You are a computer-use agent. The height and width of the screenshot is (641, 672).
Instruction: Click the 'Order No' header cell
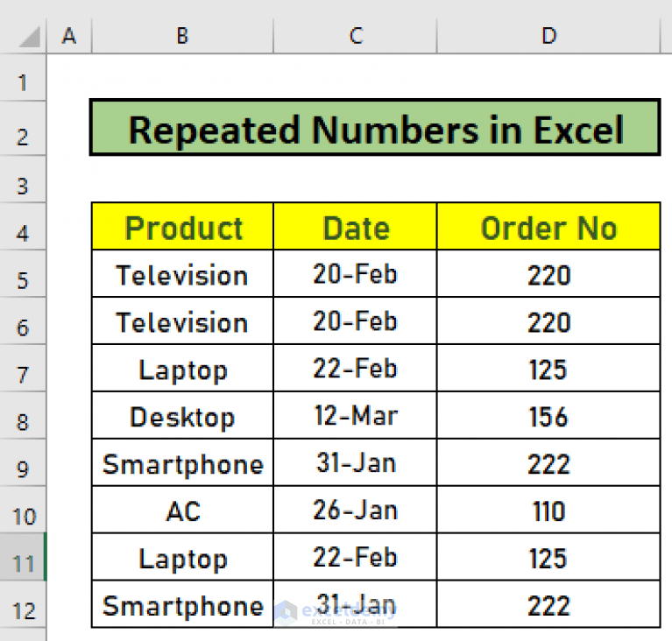click(548, 226)
